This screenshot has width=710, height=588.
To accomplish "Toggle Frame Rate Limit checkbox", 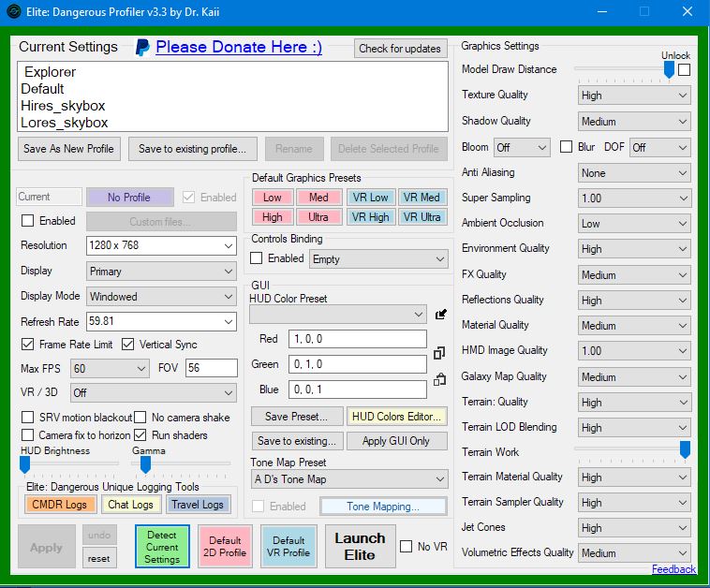I will coord(27,344).
